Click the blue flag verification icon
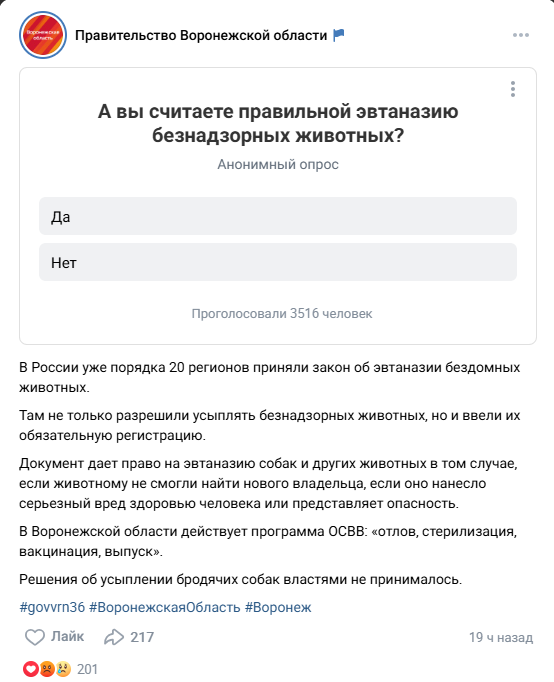 coord(339,35)
